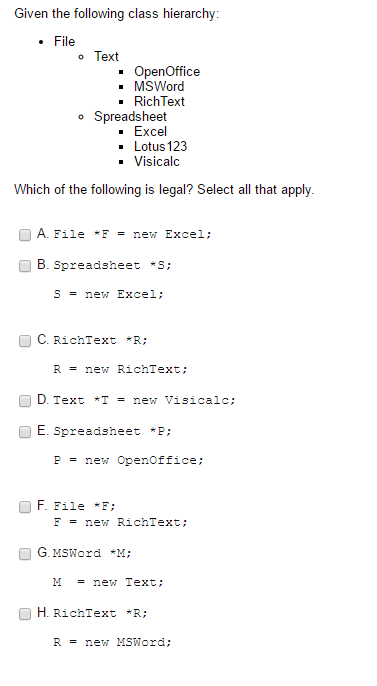Click the code line M = new Text

tap(108, 582)
